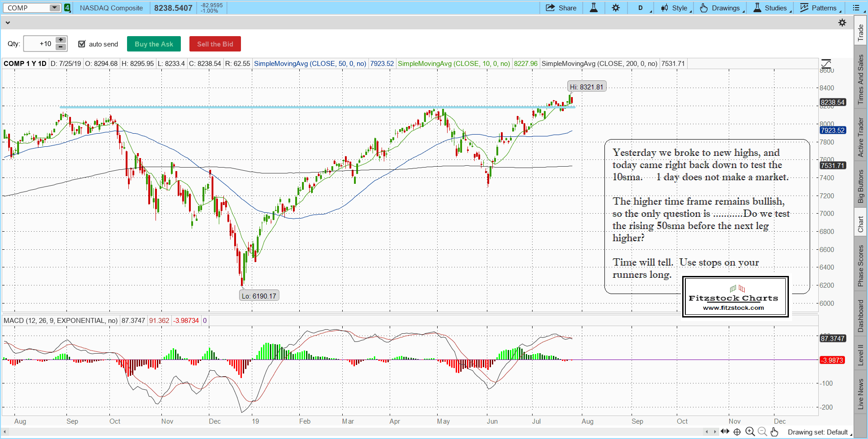Viewport: 868px width, 439px height.
Task: Increase quantity with the plus stepper
Action: tap(61, 40)
